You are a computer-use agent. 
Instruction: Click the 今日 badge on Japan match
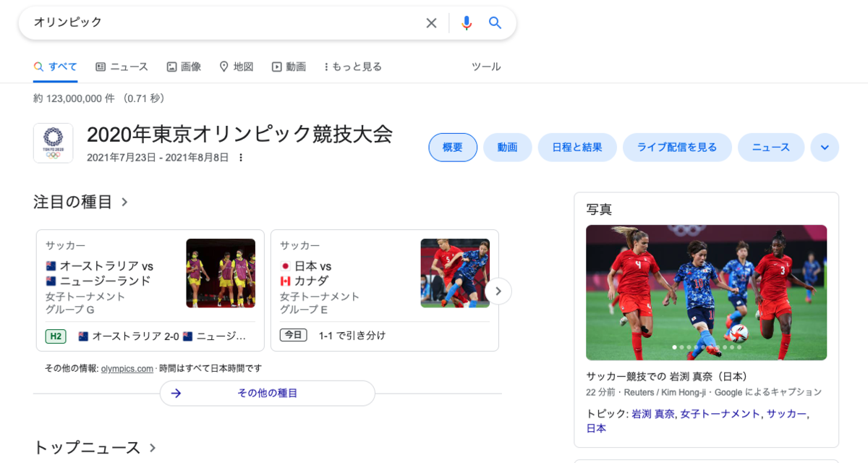[x=293, y=336]
